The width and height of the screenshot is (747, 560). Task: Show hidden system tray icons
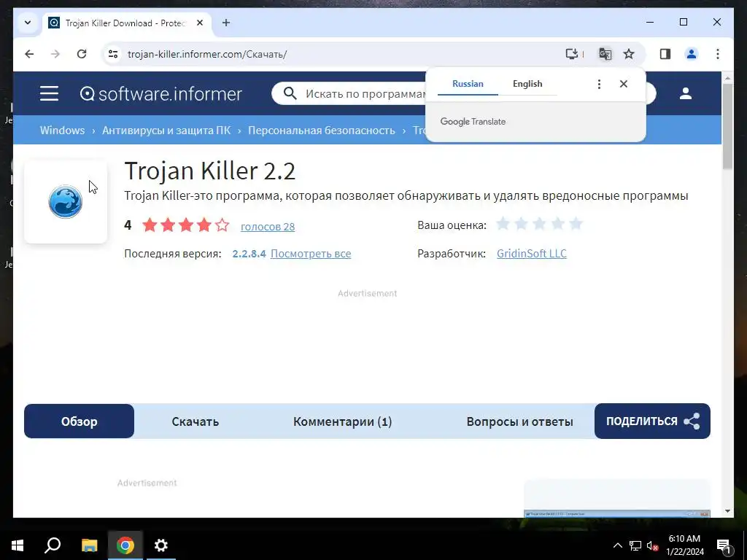point(617,545)
